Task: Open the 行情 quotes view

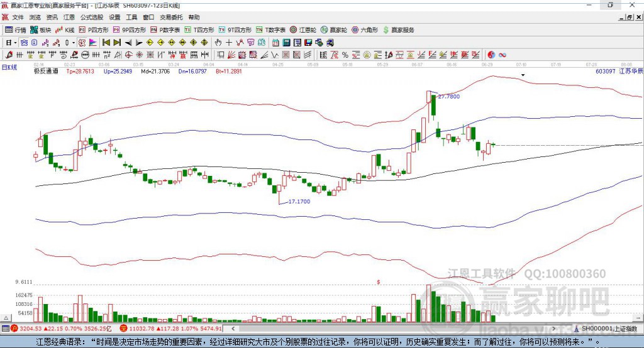Action: click(15, 30)
